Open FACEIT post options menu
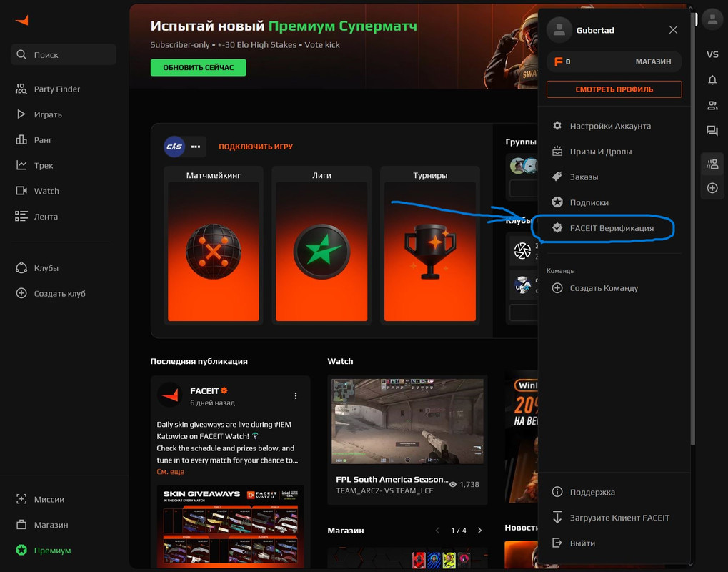 click(x=296, y=396)
